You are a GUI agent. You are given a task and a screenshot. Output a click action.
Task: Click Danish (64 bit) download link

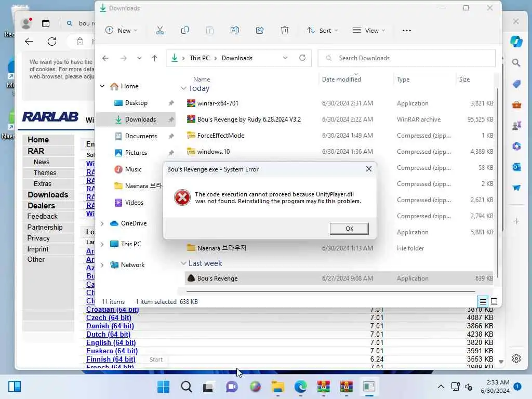click(110, 326)
